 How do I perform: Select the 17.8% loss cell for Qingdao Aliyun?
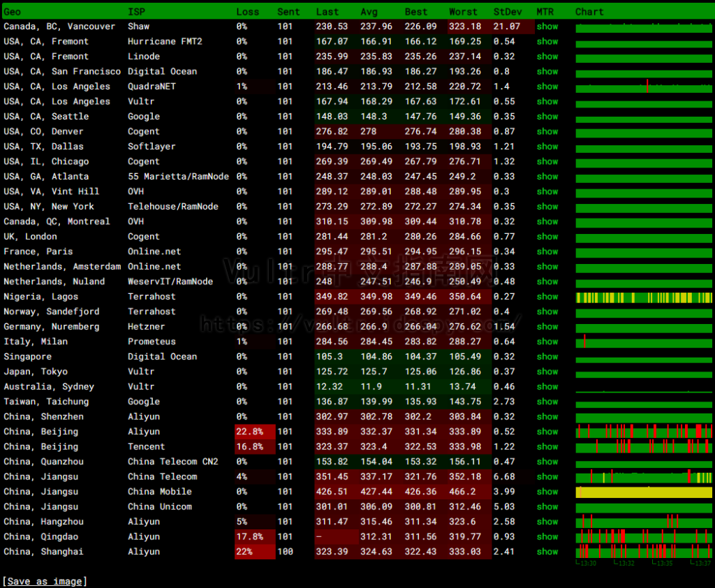pyautogui.click(x=255, y=537)
